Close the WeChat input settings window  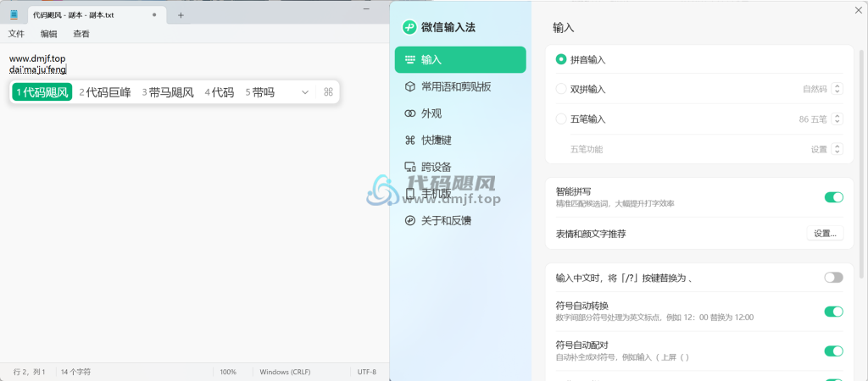click(858, 8)
